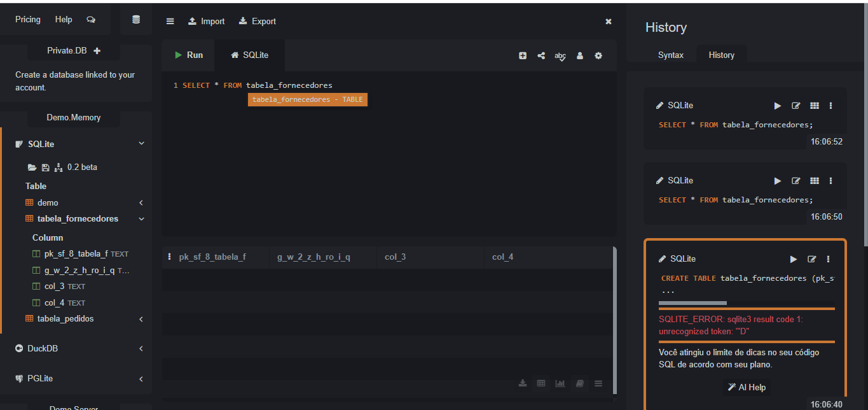Select the SQLite editor tab
Viewport: 868px width, 410px height.
(x=250, y=55)
